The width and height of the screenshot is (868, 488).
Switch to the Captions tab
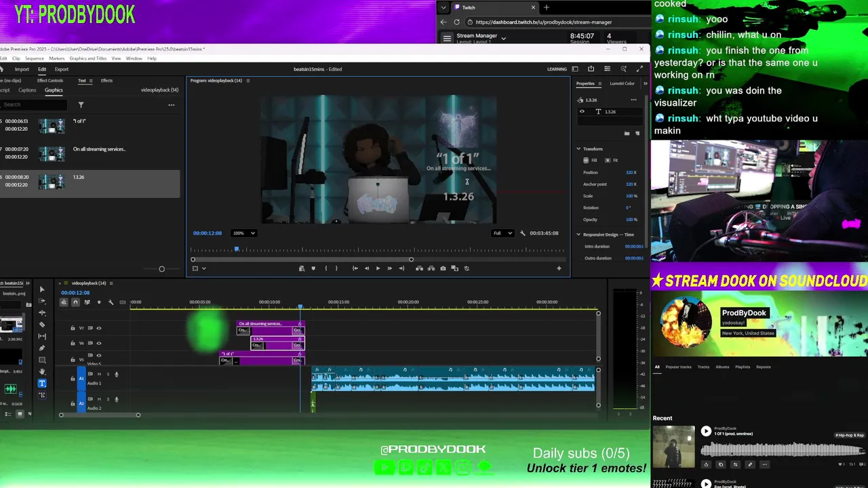click(x=27, y=90)
